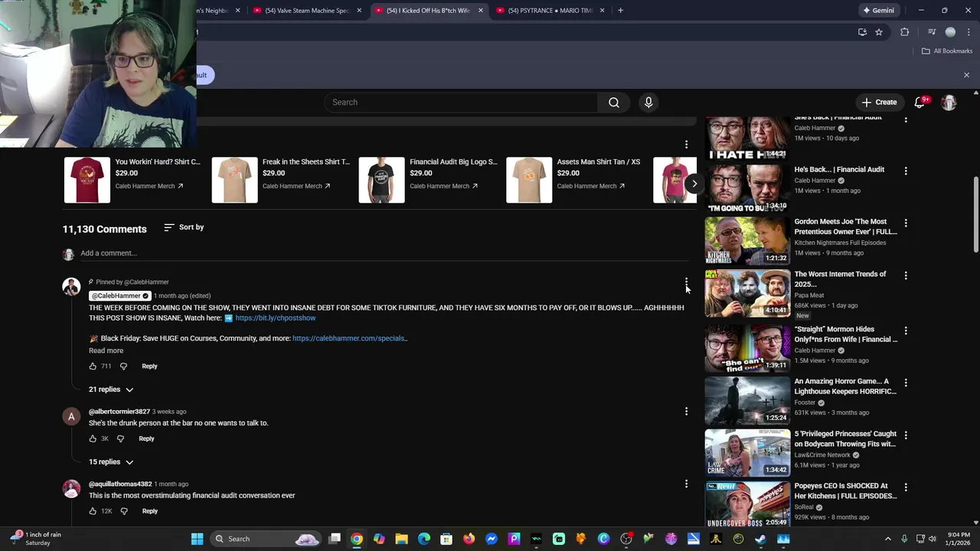
Task: Open the bit.ly/chpostshow link
Action: [x=276, y=318]
